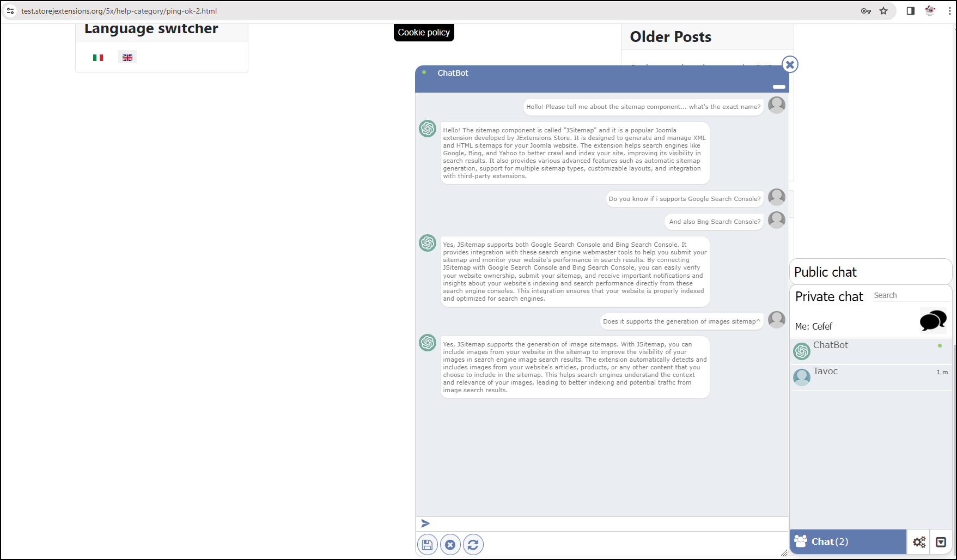Collapse the chat sidebar with the down-arrow box
The width and height of the screenshot is (957, 560).
click(941, 541)
